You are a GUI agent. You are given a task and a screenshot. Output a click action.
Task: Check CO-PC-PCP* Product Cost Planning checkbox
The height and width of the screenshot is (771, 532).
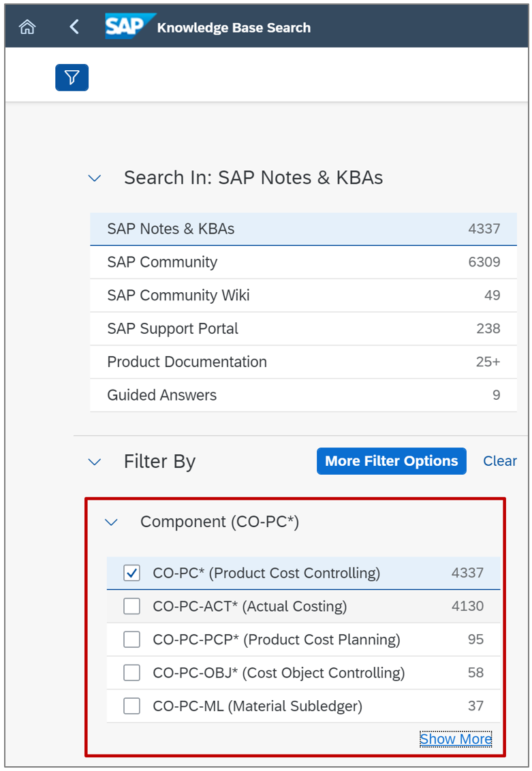point(131,640)
